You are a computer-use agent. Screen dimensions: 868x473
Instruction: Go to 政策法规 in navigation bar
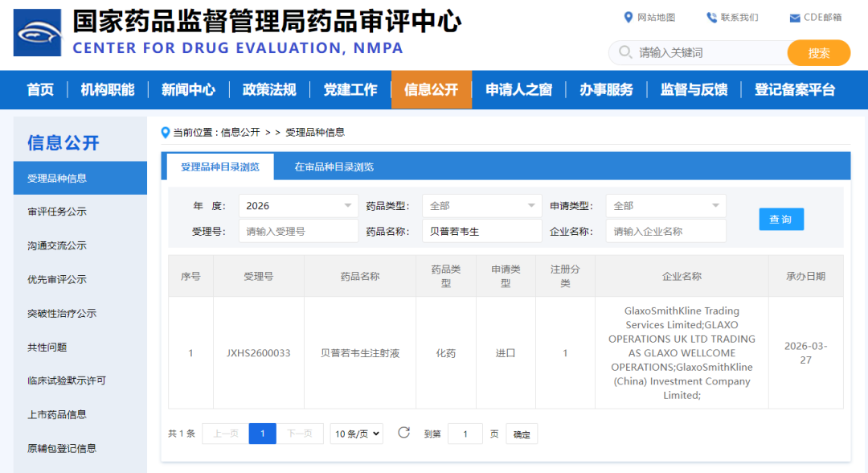[269, 89]
